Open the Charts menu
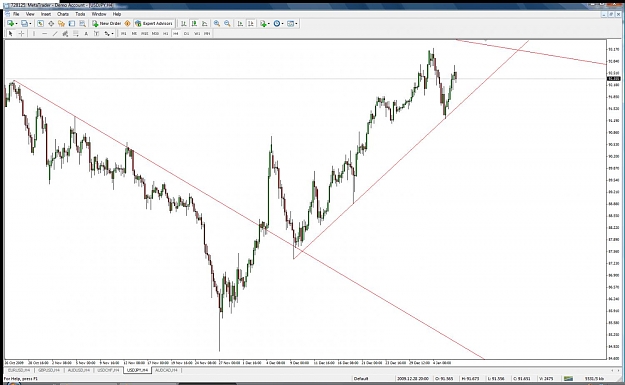The width and height of the screenshot is (625, 385). (63, 14)
